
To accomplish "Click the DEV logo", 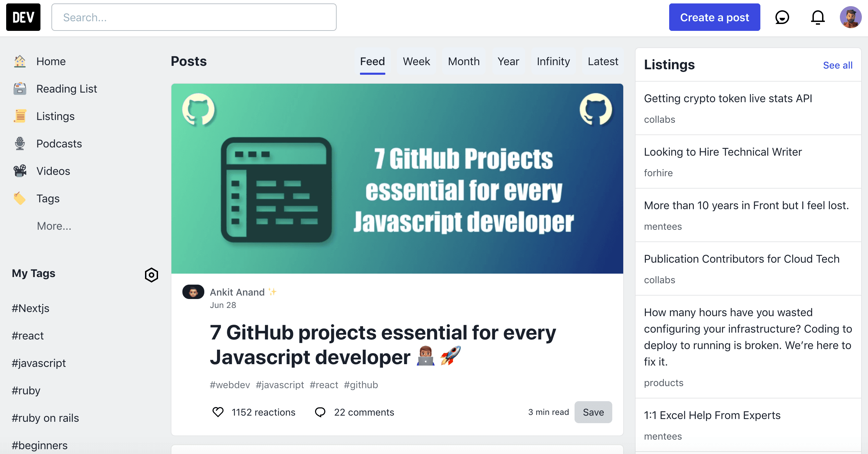I will (23, 17).
